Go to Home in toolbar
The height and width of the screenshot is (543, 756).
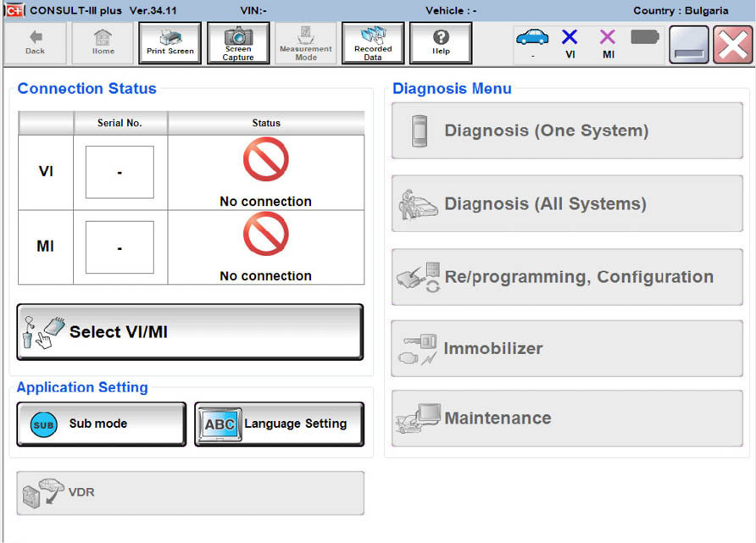pos(103,42)
